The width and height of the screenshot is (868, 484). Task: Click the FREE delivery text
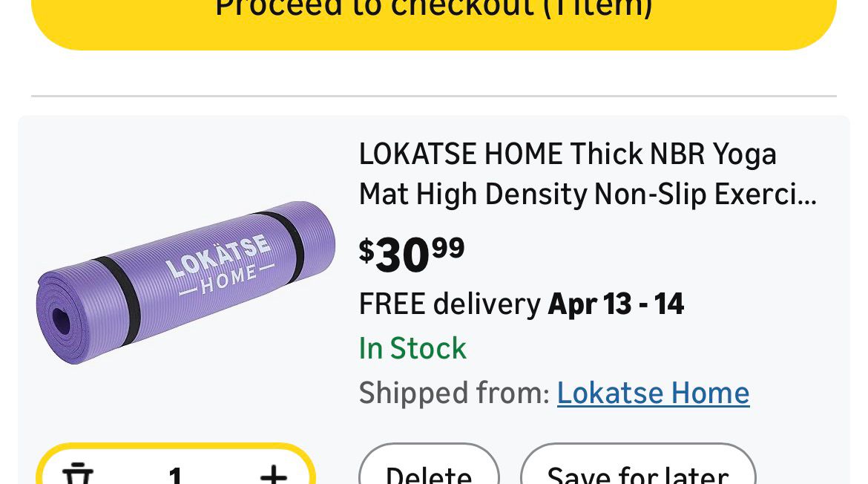pos(450,304)
